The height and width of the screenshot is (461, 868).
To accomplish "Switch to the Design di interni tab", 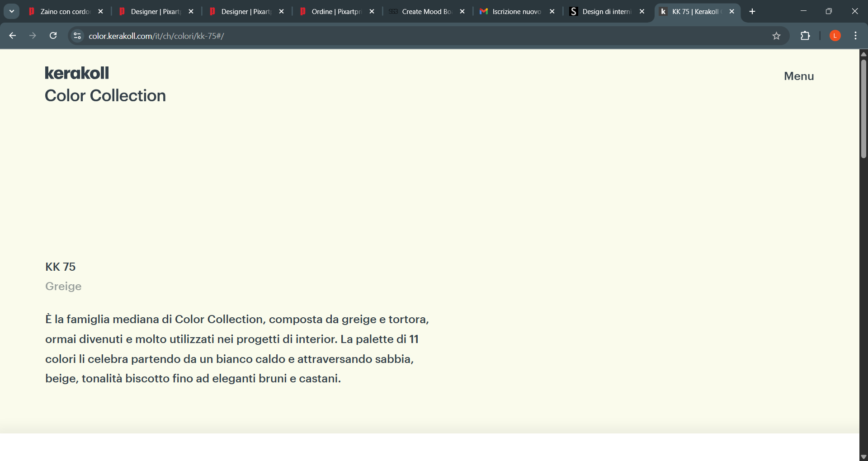I will [x=606, y=11].
